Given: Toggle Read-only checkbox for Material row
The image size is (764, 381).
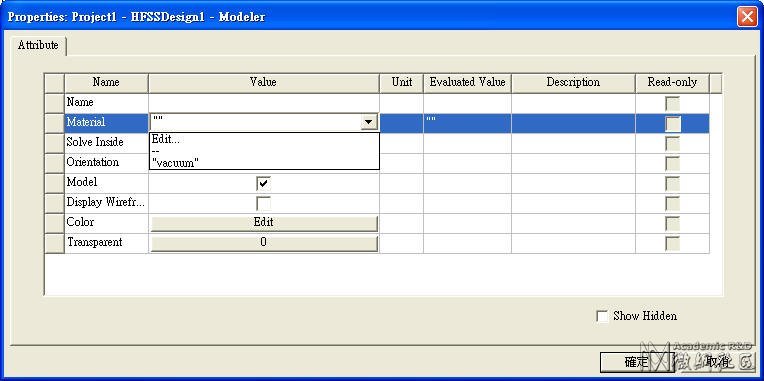Looking at the screenshot, I should point(673,124).
